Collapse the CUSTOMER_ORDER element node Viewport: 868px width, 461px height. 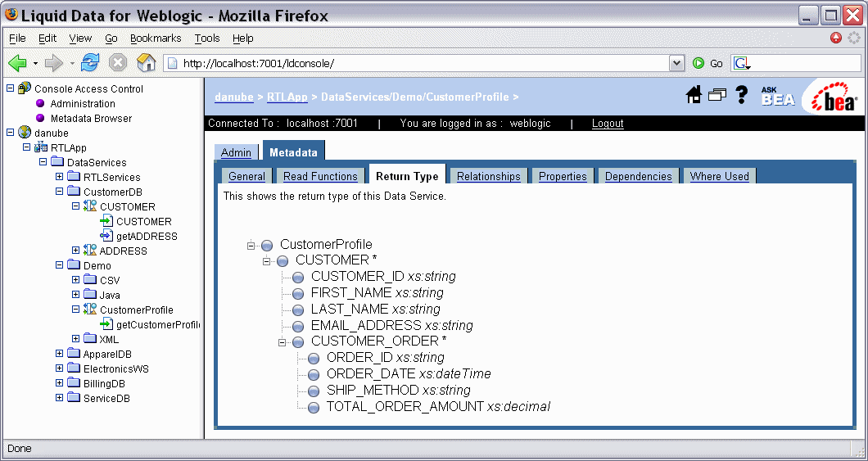coord(282,342)
